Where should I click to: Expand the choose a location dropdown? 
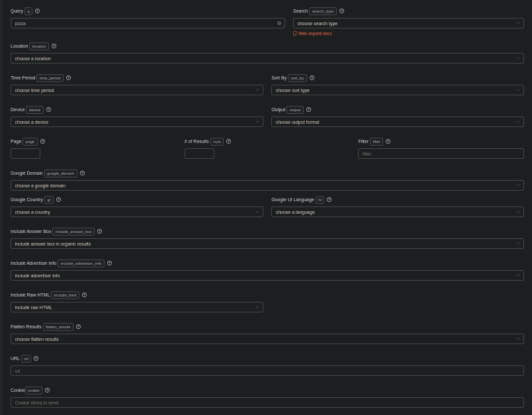click(267, 58)
